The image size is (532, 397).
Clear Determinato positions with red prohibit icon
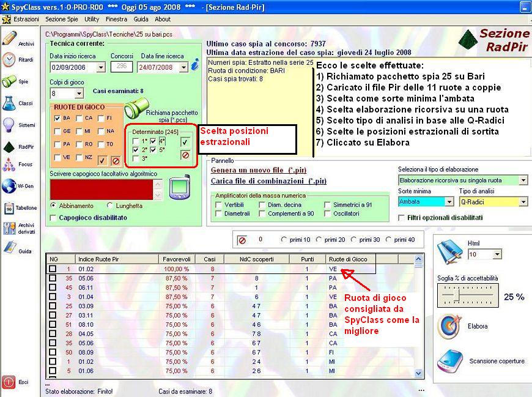pyautogui.click(x=185, y=155)
